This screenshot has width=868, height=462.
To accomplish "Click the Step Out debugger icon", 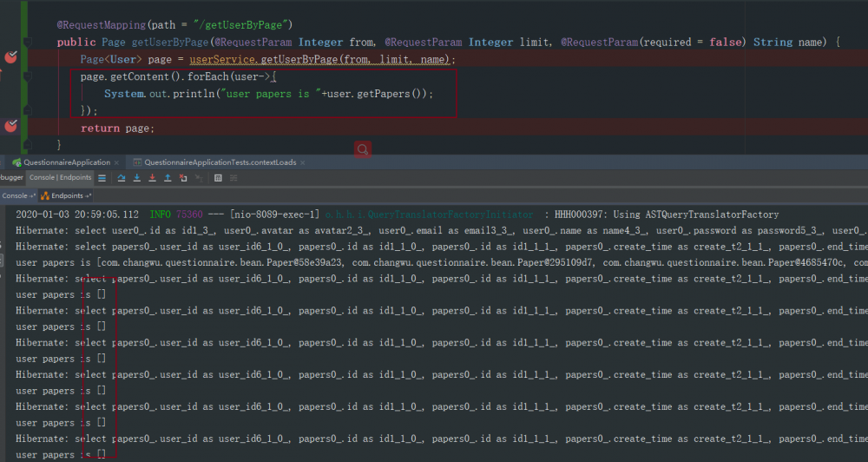I will (x=168, y=178).
